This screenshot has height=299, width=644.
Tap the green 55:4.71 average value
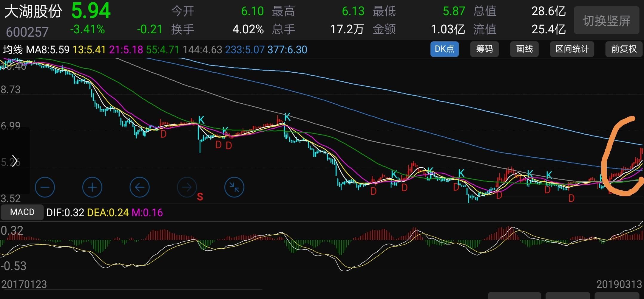163,49
